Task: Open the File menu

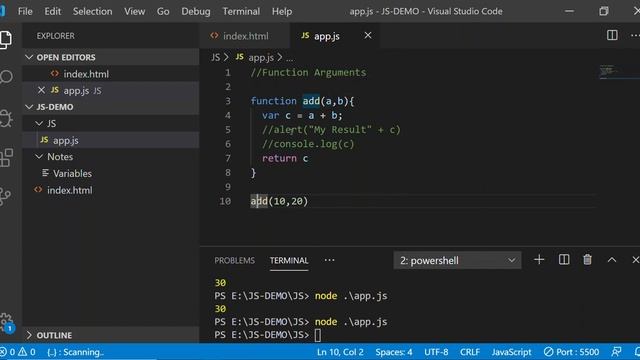Action: pyautogui.click(x=25, y=11)
